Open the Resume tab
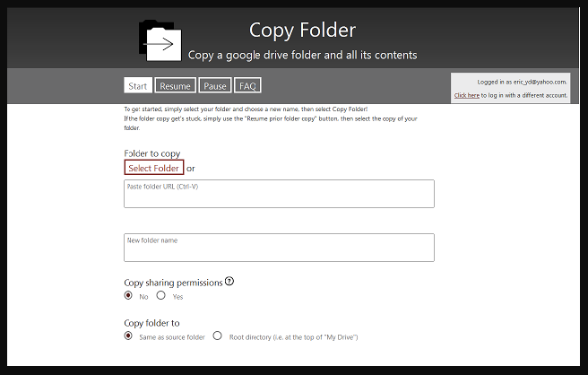 [175, 85]
